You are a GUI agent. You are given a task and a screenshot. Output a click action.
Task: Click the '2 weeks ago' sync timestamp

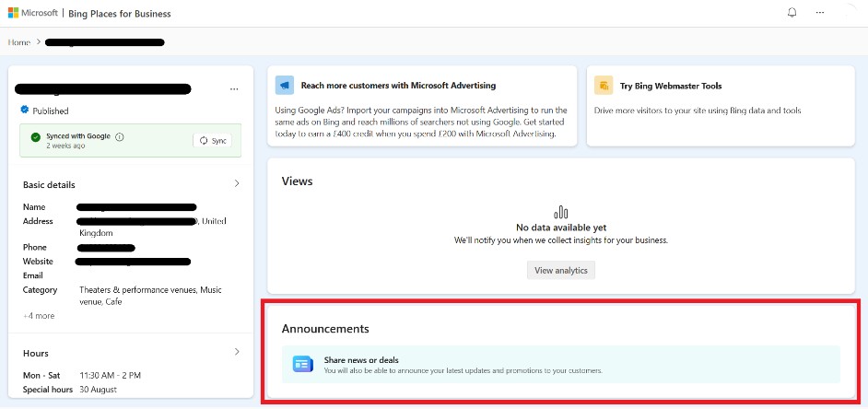pyautogui.click(x=65, y=146)
